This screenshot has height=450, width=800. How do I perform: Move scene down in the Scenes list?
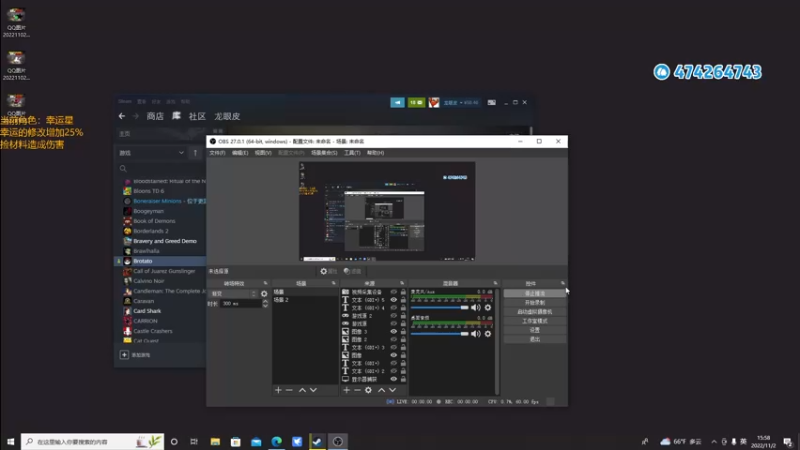(x=313, y=390)
